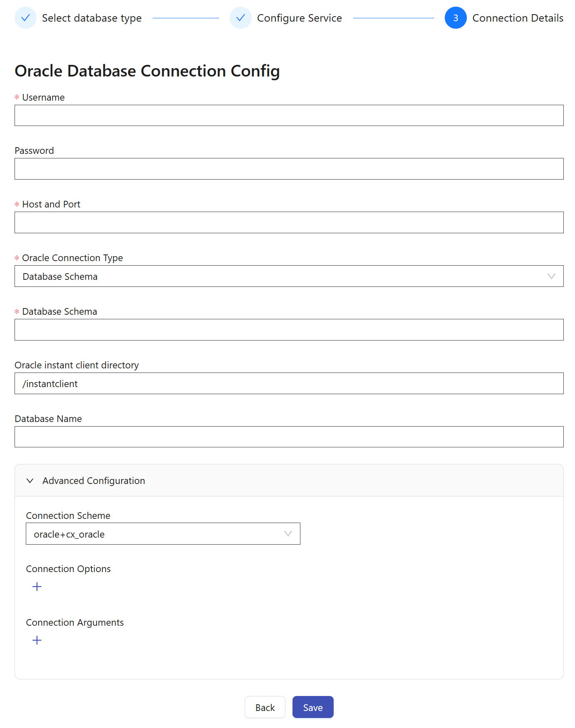
Task: Add a Connection Arguments entry with plus icon
Action: 37,640
